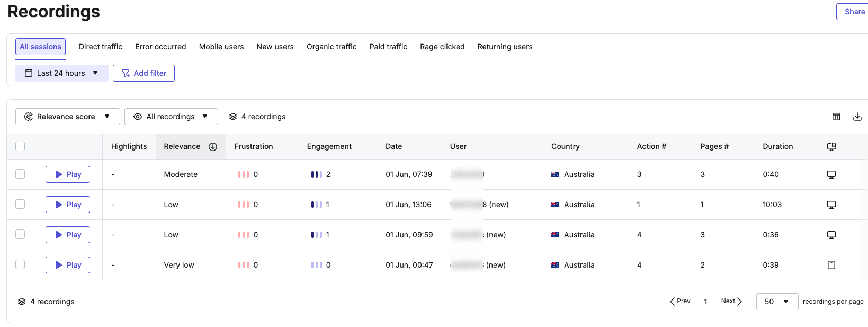Image resolution: width=868 pixels, height=327 pixels.
Task: Click desktop device icon in Moderate row
Action: (831, 174)
